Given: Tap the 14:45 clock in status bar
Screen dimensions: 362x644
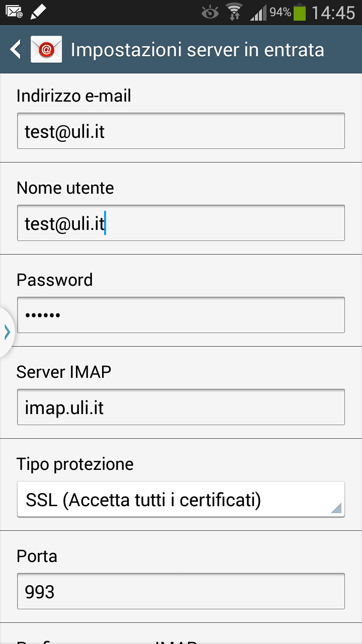Looking at the screenshot, I should coord(333,13).
